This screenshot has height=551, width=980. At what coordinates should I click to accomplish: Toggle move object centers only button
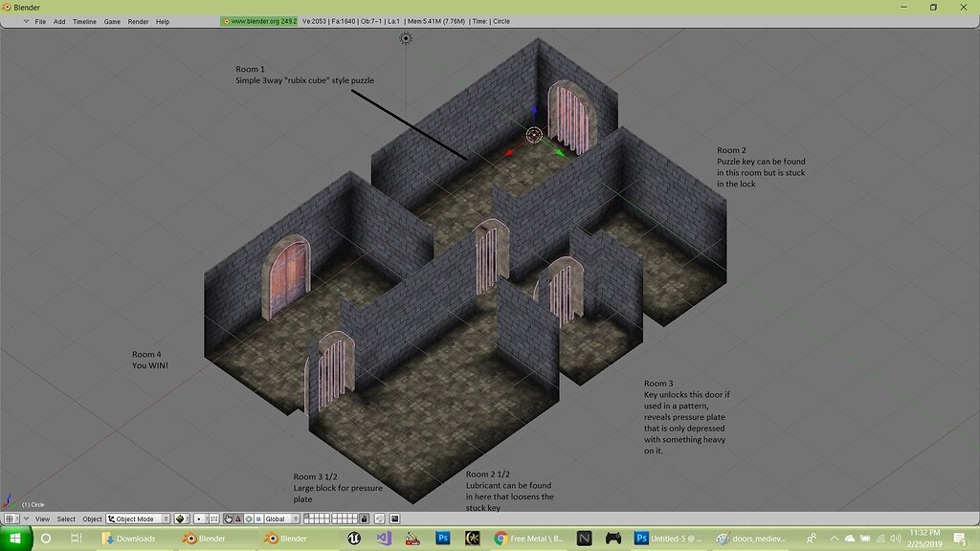[x=214, y=518]
